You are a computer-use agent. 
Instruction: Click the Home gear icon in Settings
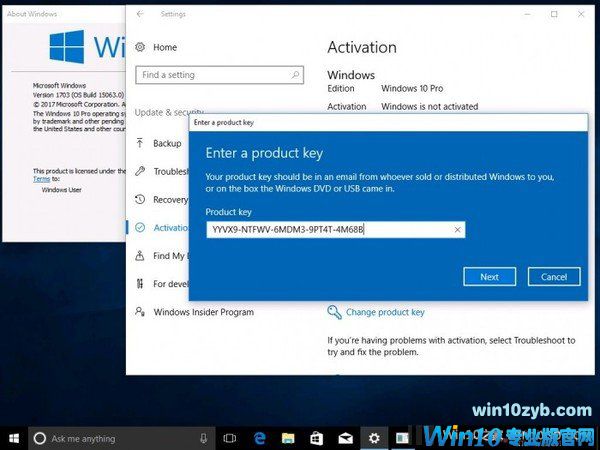pos(140,47)
